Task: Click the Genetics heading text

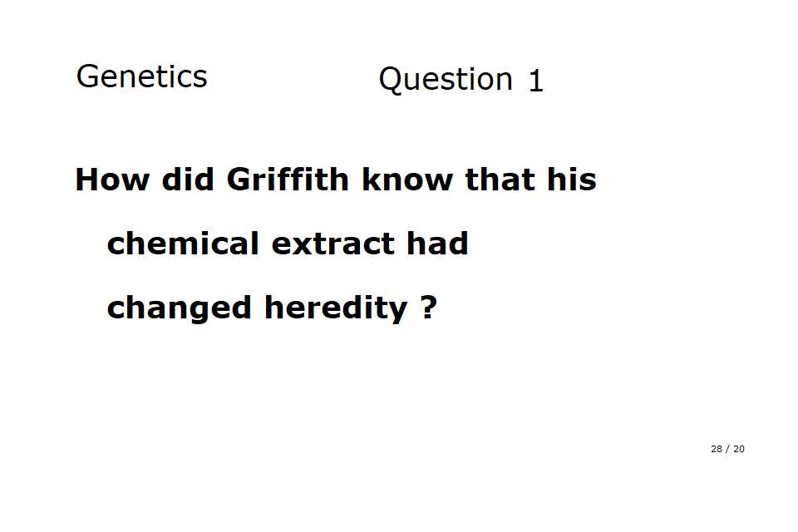Action: click(x=141, y=76)
